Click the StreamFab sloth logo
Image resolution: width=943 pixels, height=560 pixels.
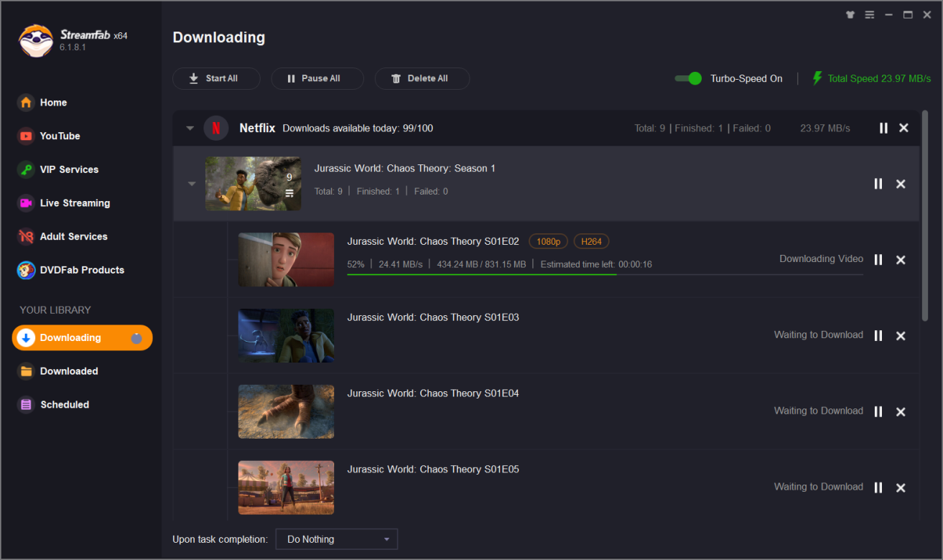pyautogui.click(x=35, y=40)
